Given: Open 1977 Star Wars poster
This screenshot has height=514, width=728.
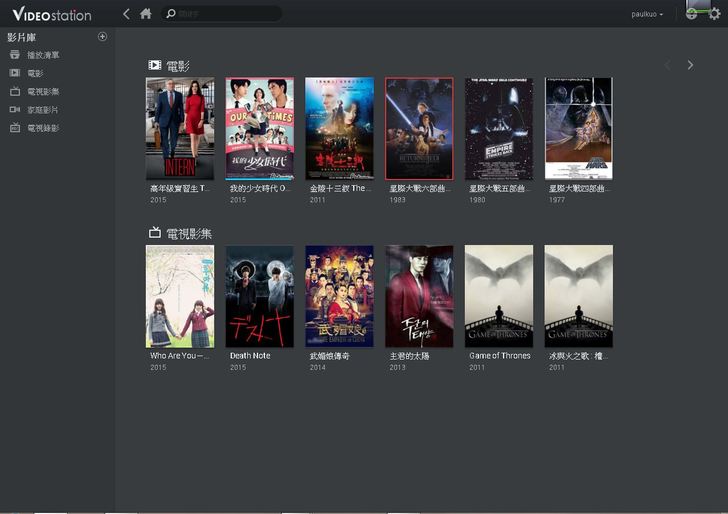Looking at the screenshot, I should point(579,129).
